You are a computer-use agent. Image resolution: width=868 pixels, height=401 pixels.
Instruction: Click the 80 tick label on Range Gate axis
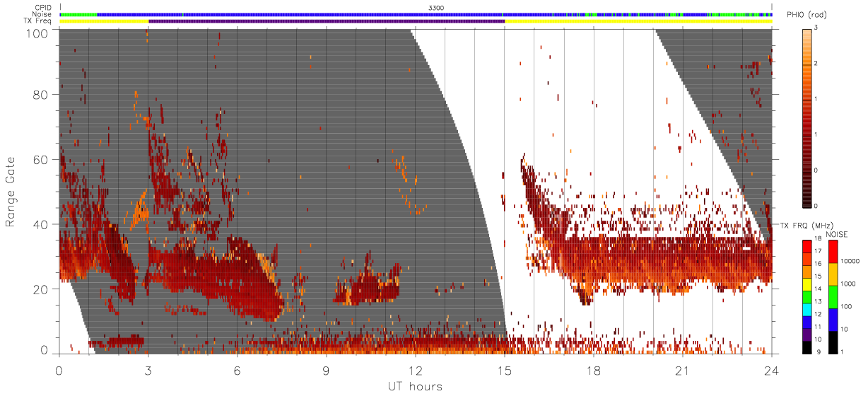point(42,94)
